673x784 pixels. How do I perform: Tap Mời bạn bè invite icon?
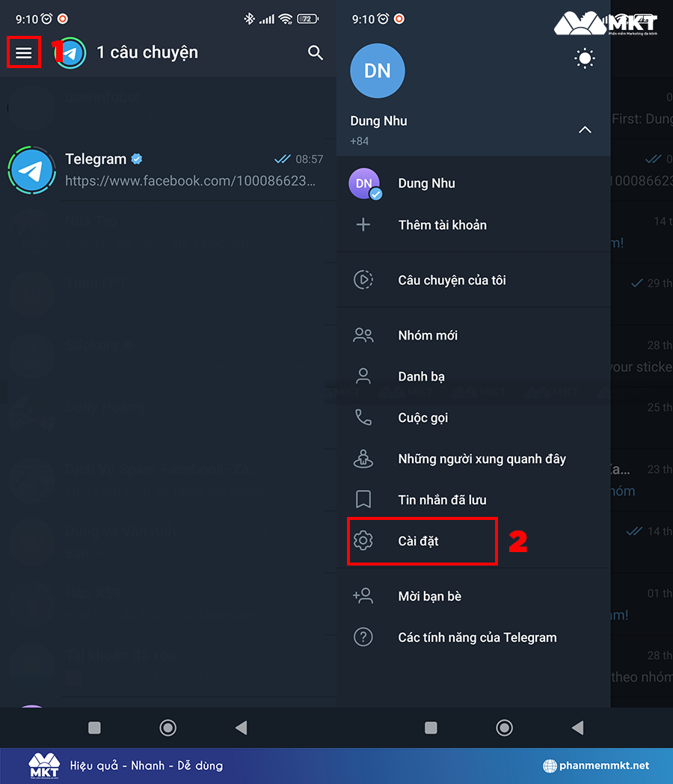tap(363, 596)
